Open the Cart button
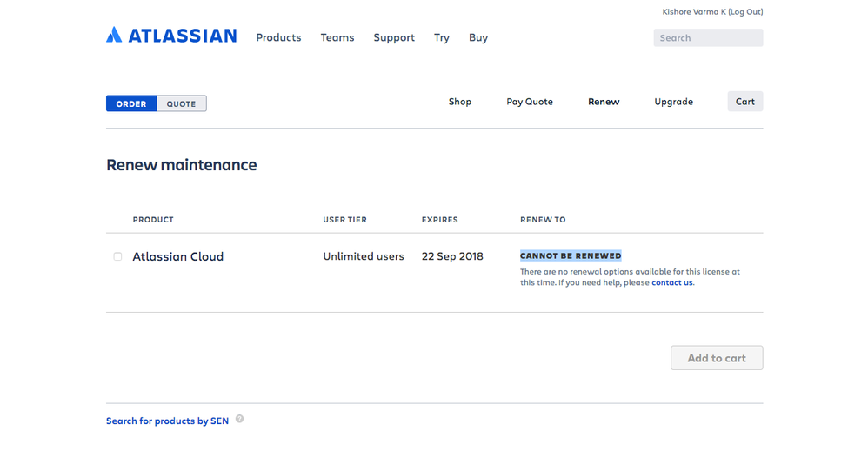Image resolution: width=868 pixels, height=457 pixels. click(x=745, y=102)
